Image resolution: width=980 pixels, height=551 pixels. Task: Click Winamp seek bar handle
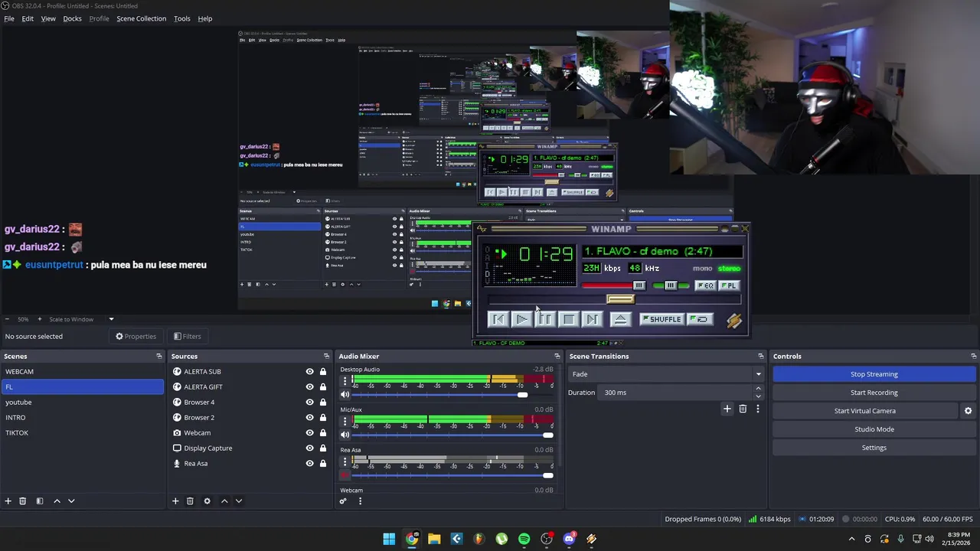click(620, 299)
